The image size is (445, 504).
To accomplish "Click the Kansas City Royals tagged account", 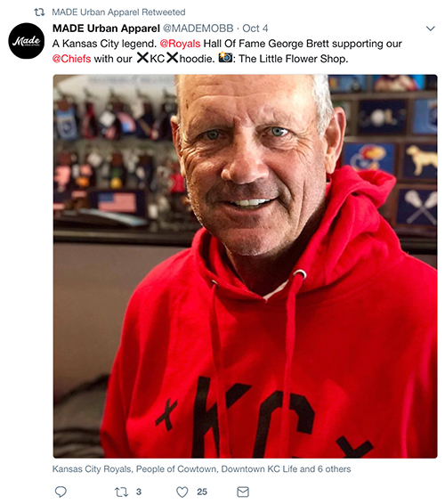I will point(92,469).
